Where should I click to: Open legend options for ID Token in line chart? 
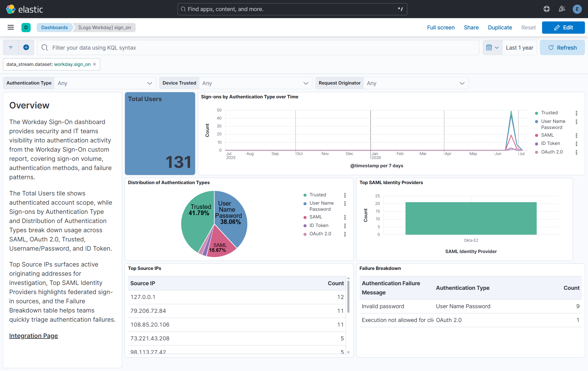point(576,144)
